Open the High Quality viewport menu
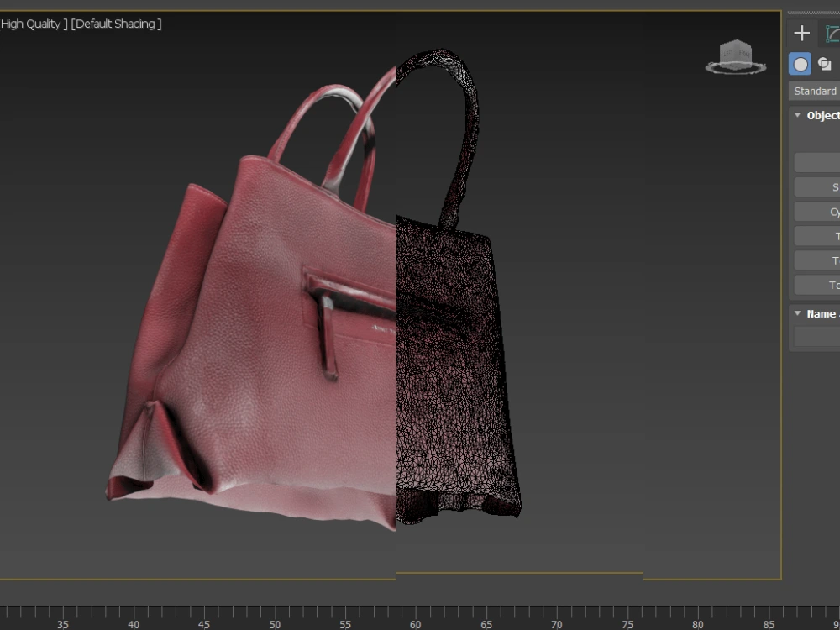This screenshot has height=630, width=840. 29,24
